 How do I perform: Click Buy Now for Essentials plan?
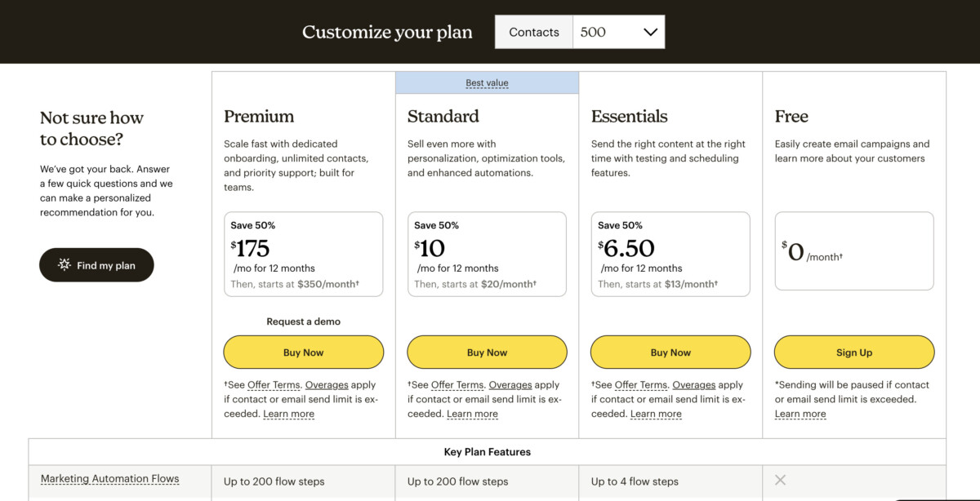tap(670, 352)
